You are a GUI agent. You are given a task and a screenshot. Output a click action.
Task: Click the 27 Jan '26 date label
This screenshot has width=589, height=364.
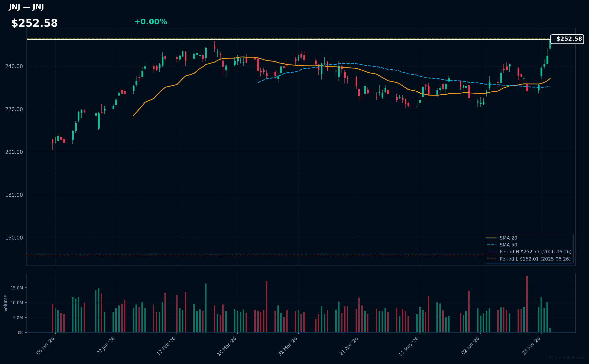[106, 346]
